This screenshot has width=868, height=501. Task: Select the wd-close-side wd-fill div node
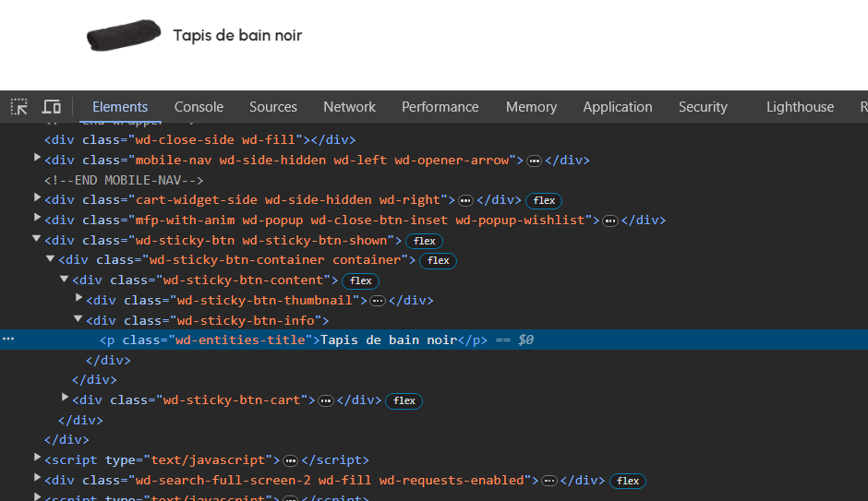(199, 140)
